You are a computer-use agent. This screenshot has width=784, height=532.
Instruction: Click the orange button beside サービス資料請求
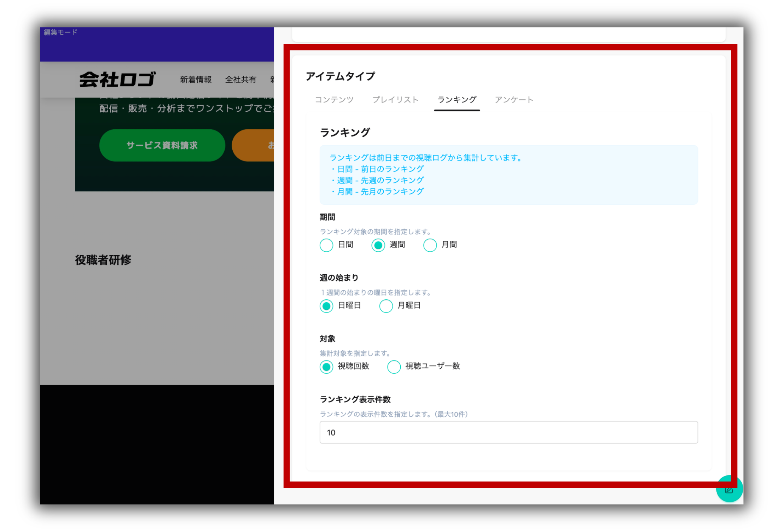255,145
